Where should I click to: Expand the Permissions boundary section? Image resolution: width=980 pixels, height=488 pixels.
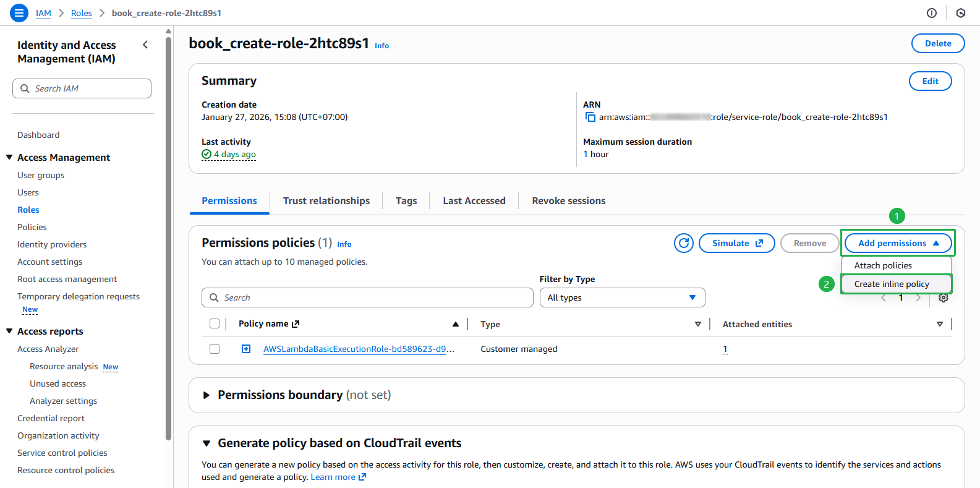[x=207, y=395]
